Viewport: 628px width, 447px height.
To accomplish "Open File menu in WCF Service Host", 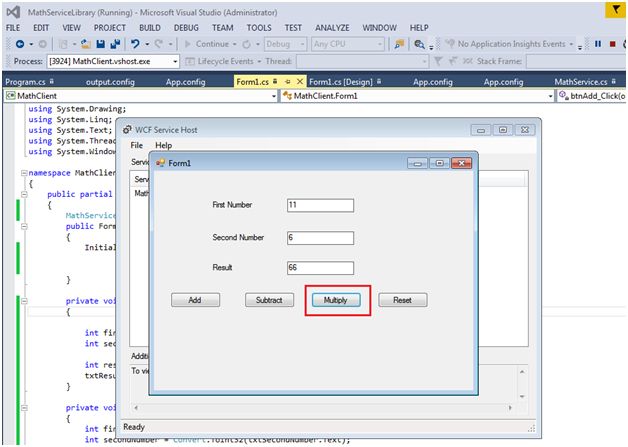I will 137,145.
